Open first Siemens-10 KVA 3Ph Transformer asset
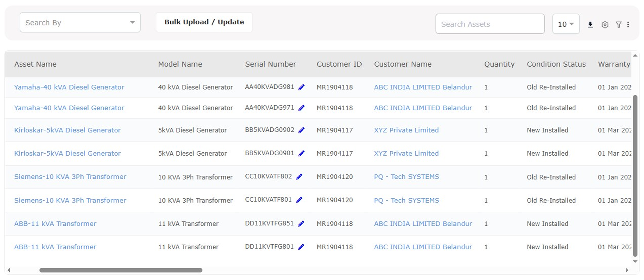This screenshot has height=280, width=644. tap(70, 177)
